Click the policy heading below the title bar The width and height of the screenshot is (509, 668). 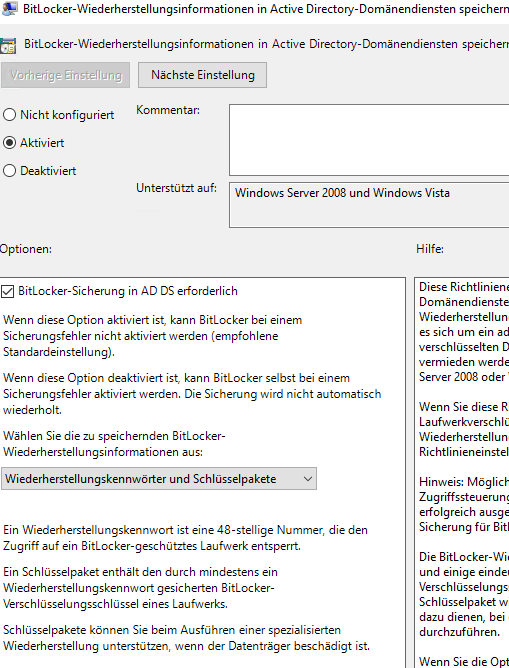[x=266, y=44]
